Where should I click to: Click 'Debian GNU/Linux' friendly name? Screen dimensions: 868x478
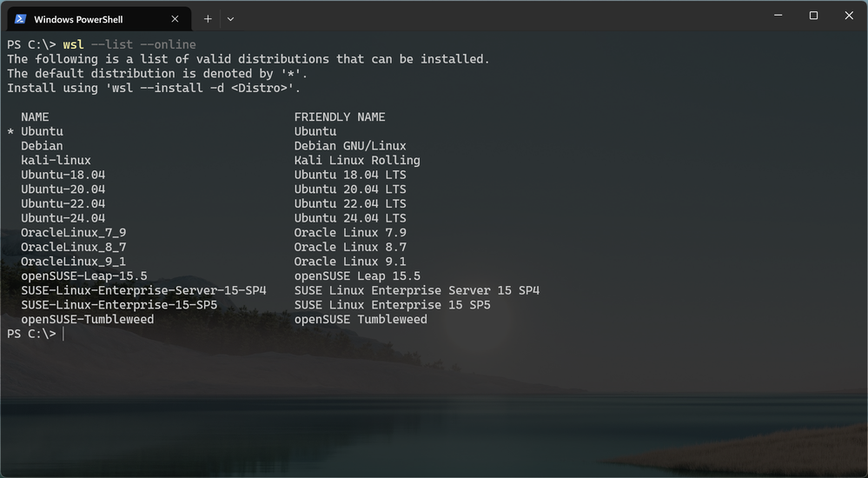(349, 146)
